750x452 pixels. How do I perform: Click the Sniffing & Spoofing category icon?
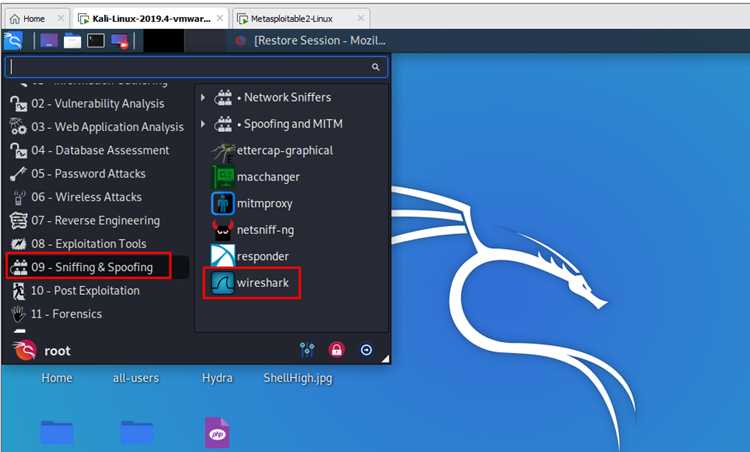pos(19,267)
